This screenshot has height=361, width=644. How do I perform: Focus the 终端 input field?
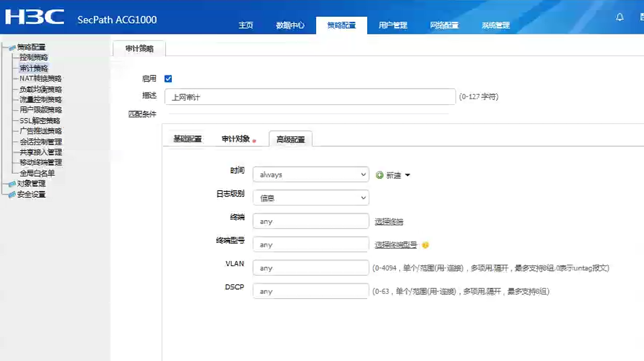coord(311,221)
